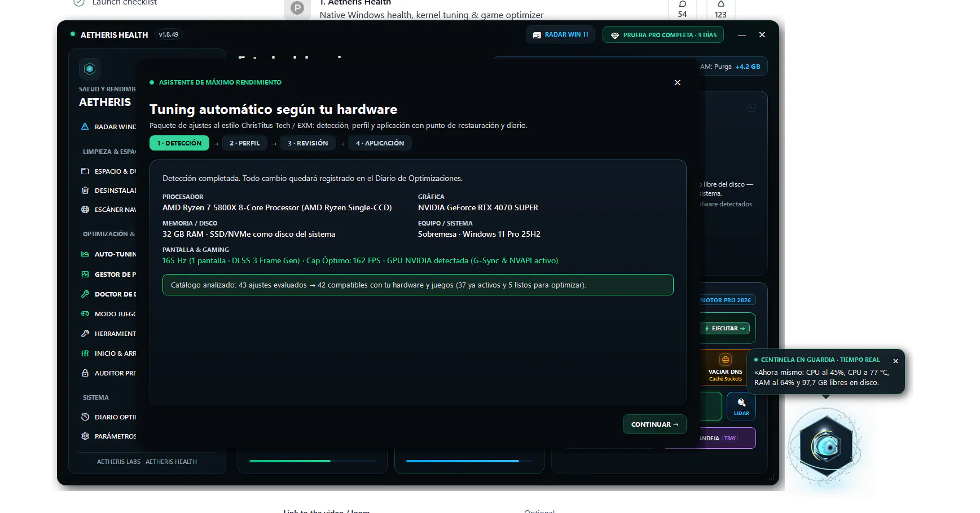The image size is (980, 513).
Task: Open the Diario Optimizaciones history icon
Action: 85,417
